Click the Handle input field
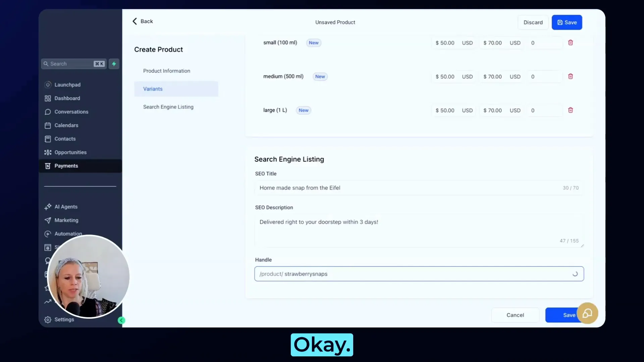The width and height of the screenshot is (644, 362). [x=419, y=274]
